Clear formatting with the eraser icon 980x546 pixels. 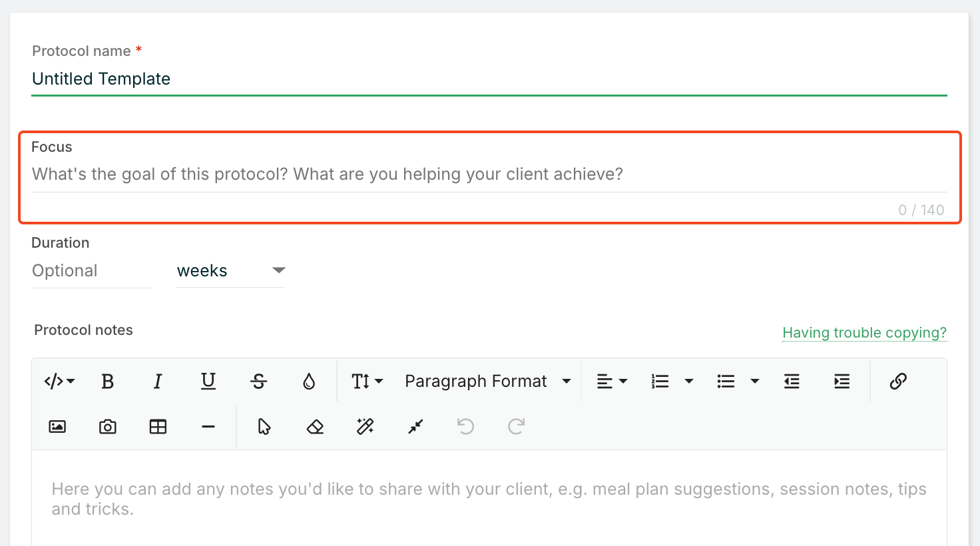coord(315,427)
